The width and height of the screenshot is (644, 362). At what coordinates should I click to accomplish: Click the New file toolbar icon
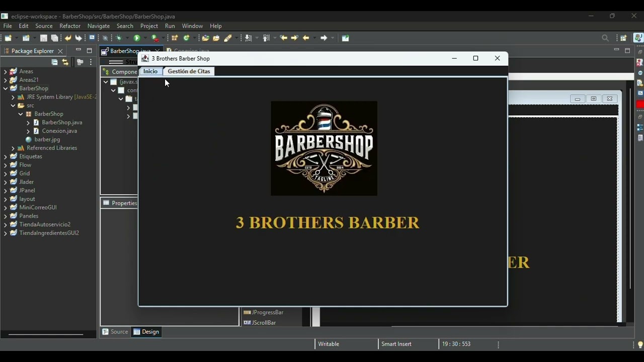point(8,38)
